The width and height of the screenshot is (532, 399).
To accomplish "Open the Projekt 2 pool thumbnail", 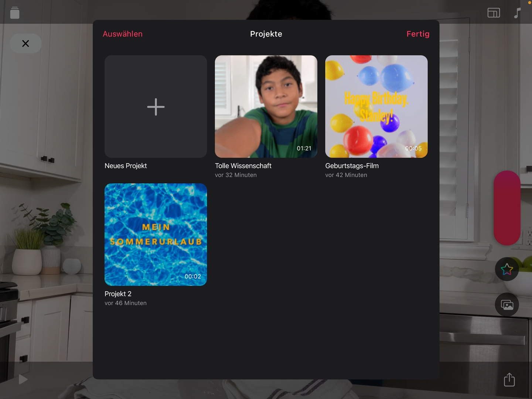I will (x=156, y=235).
